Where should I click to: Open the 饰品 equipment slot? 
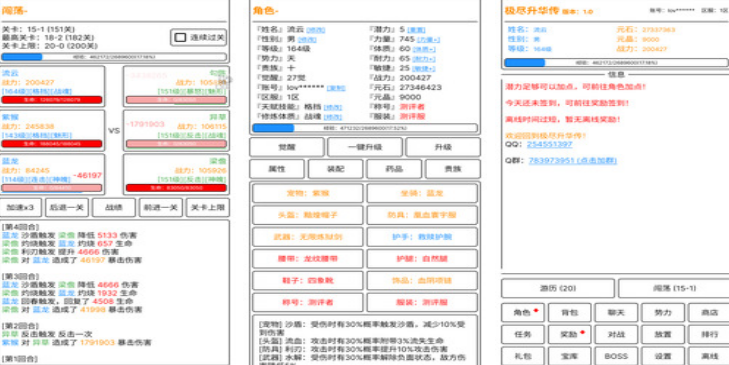tap(422, 280)
